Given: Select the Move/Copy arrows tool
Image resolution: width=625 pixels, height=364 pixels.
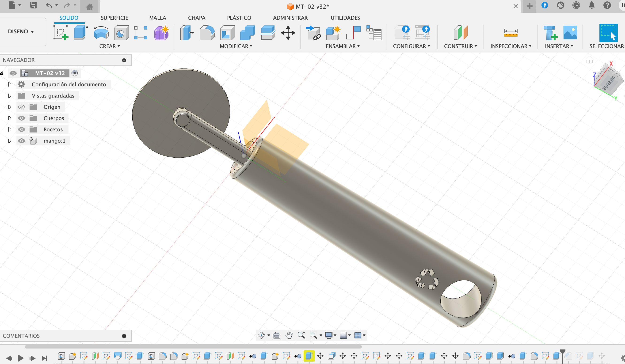Looking at the screenshot, I should (288, 33).
